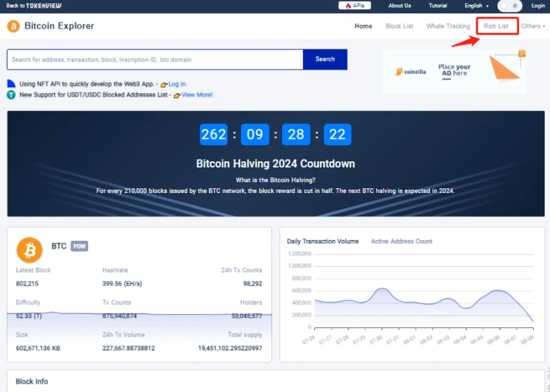
Task: Click the large orange BTC coin icon
Action: 29,250
